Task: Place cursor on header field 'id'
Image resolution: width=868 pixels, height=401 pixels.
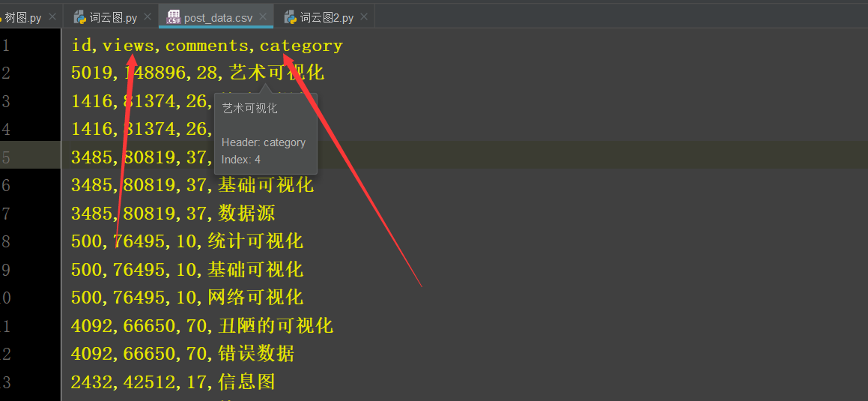Action: point(81,46)
